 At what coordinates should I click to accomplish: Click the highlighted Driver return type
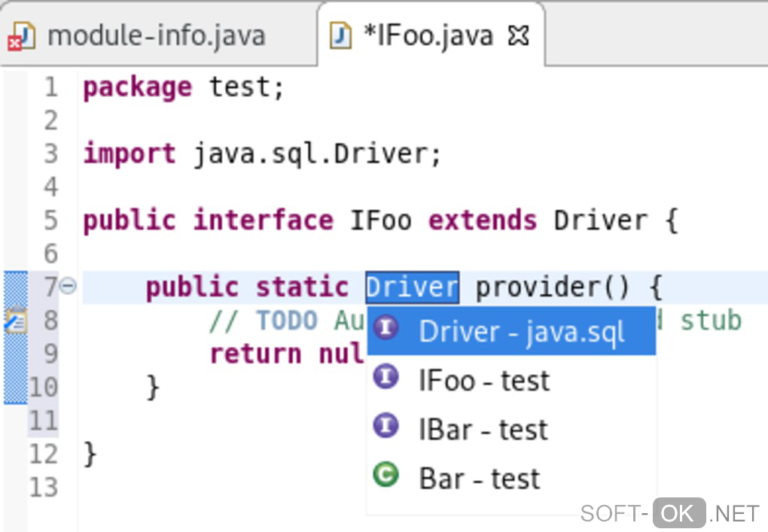tap(412, 287)
